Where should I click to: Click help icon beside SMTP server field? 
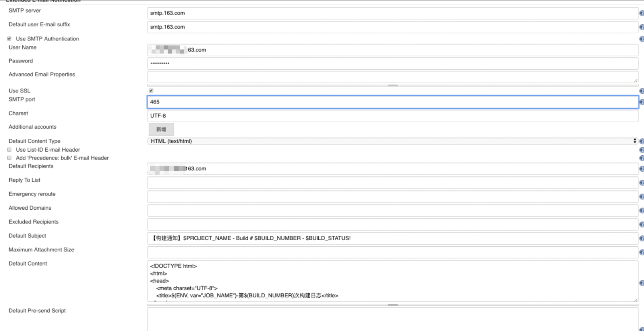pyautogui.click(x=641, y=13)
